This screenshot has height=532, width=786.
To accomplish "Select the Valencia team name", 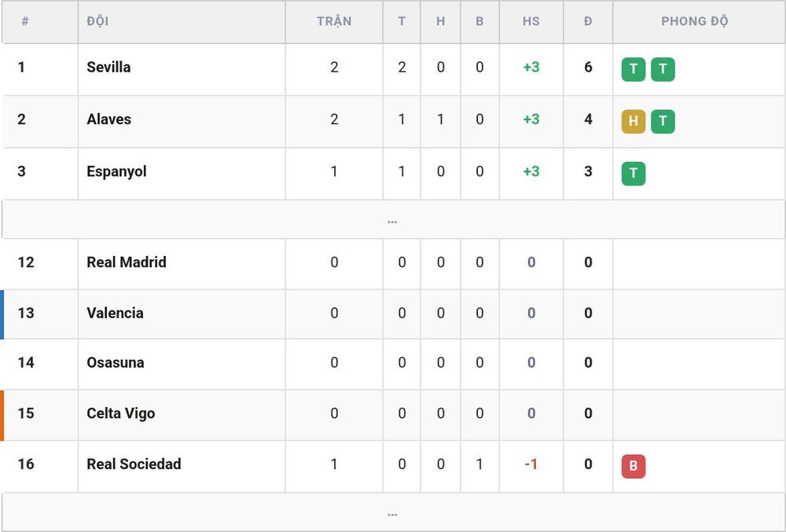I will 115,313.
